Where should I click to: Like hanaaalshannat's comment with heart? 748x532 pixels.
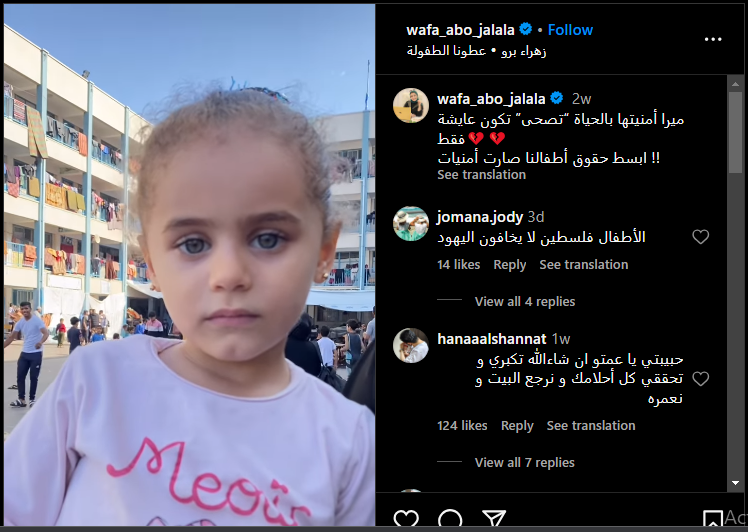[700, 379]
